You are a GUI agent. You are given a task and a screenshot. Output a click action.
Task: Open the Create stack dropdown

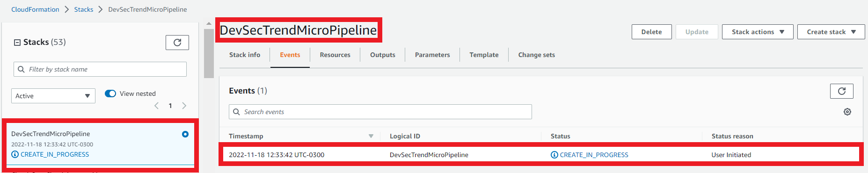[831, 32]
